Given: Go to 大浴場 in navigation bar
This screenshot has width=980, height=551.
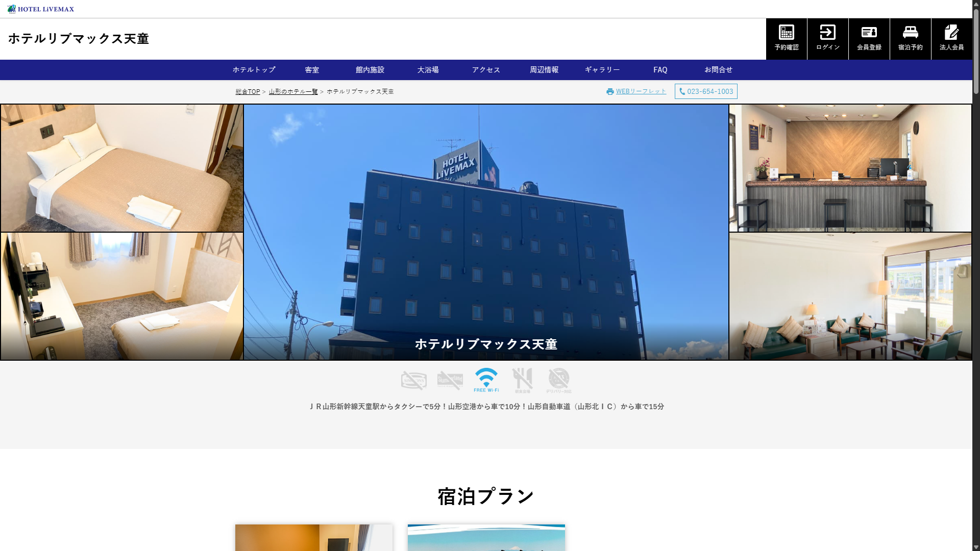Looking at the screenshot, I should pyautogui.click(x=428, y=70).
